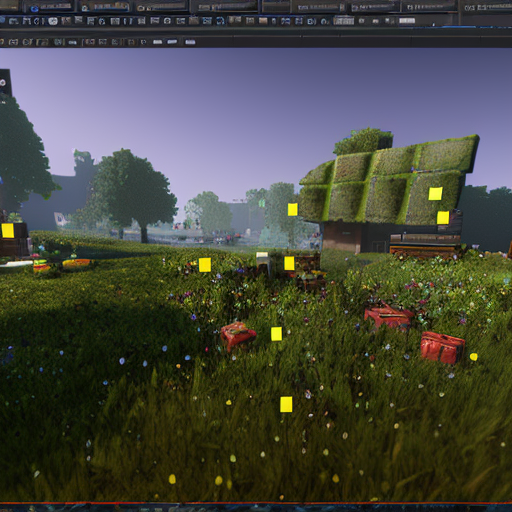Screen dimensions: 512x512
Task: Open the wide light-gray dropdown in the main toolbar
Action: pyautogui.click(x=344, y=21)
